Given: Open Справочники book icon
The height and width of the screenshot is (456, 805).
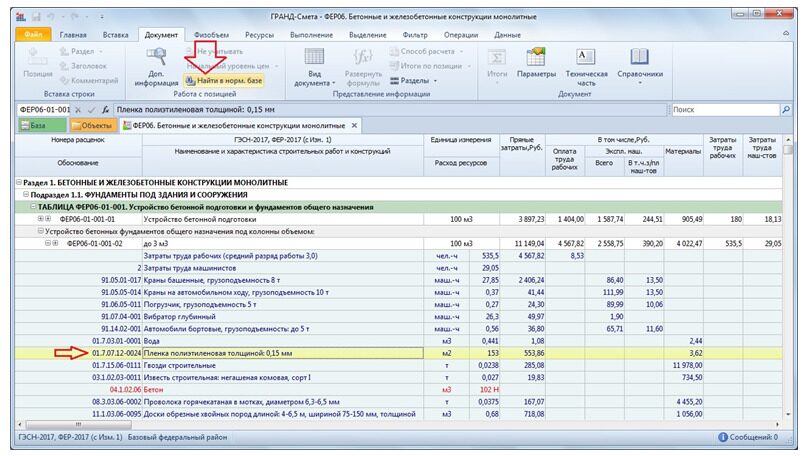Looking at the screenshot, I should 640,56.
